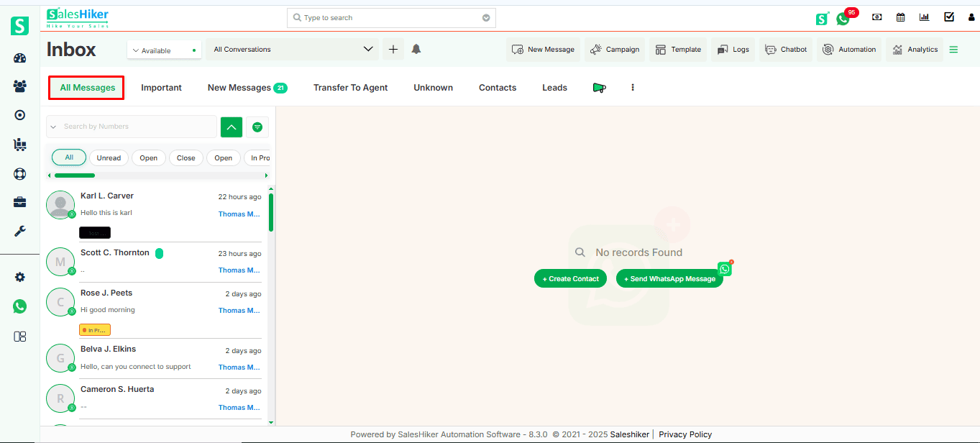Viewport: 980px width, 443px height.
Task: Open the global search dropdown arrow
Action: [x=486, y=18]
